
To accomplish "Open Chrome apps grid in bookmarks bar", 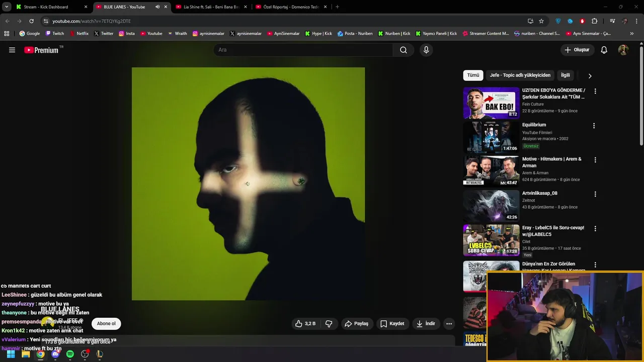I will click(7, 34).
